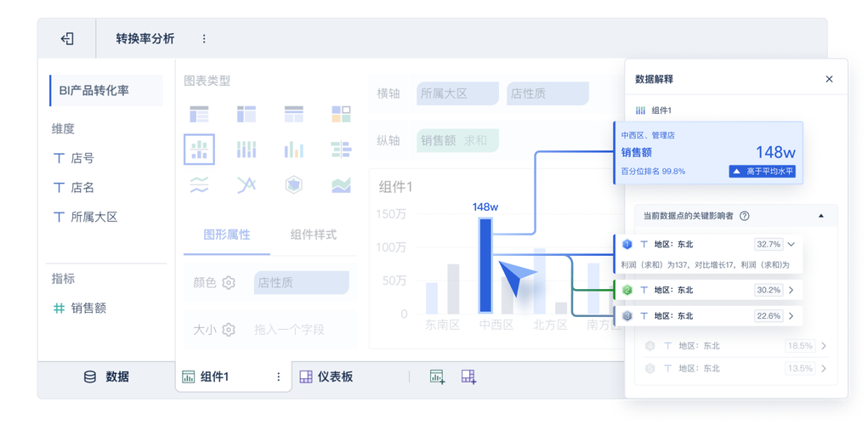
Task: Switch to the 图形属性 tab
Action: 227,235
